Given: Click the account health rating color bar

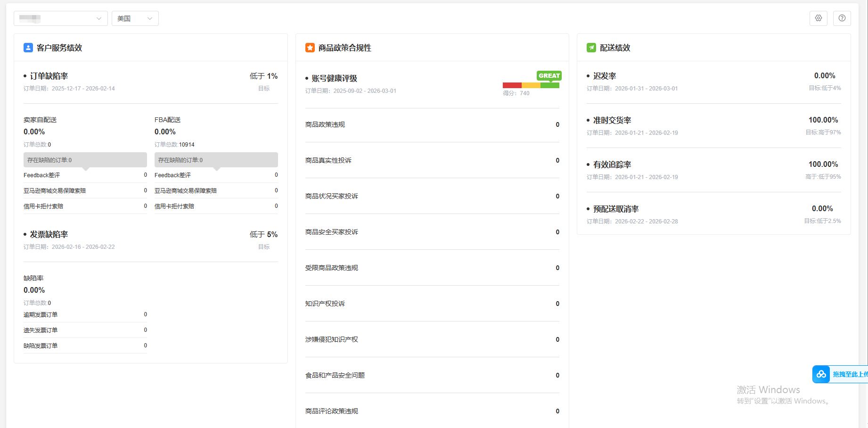Looking at the screenshot, I should (x=531, y=85).
